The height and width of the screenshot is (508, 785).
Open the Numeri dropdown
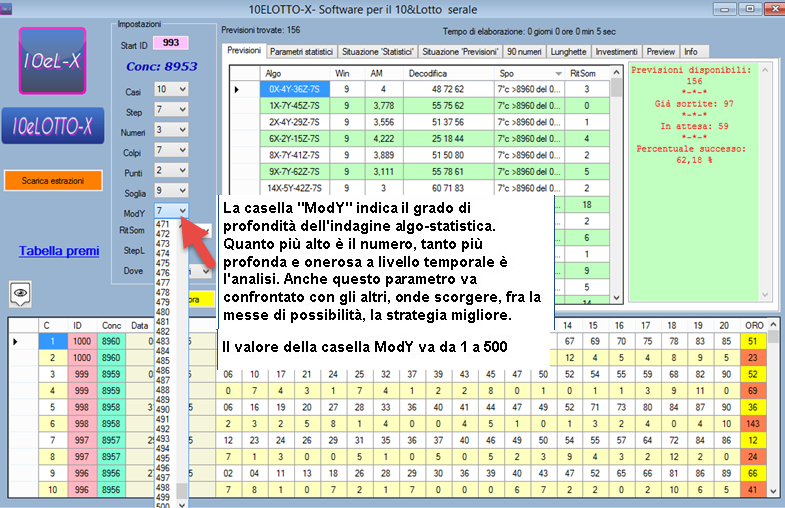click(x=171, y=130)
